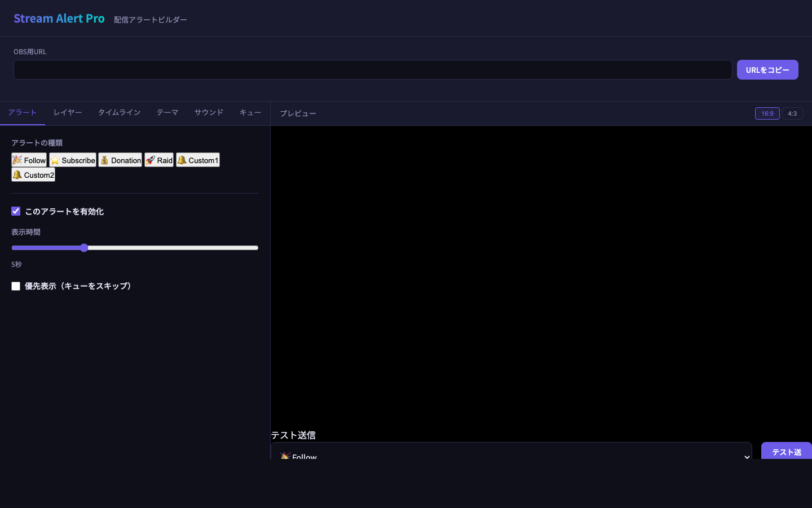This screenshot has height=508, width=812.
Task: Open the サウンド tab
Action: pyautogui.click(x=208, y=112)
